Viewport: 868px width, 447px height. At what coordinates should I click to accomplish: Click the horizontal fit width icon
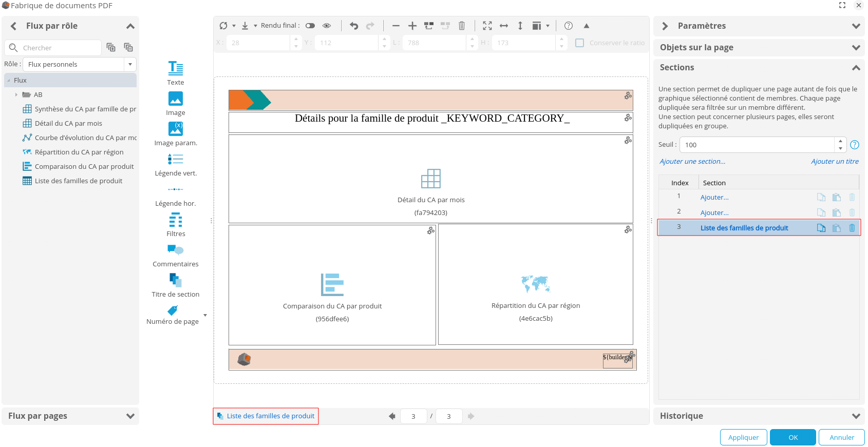[504, 26]
